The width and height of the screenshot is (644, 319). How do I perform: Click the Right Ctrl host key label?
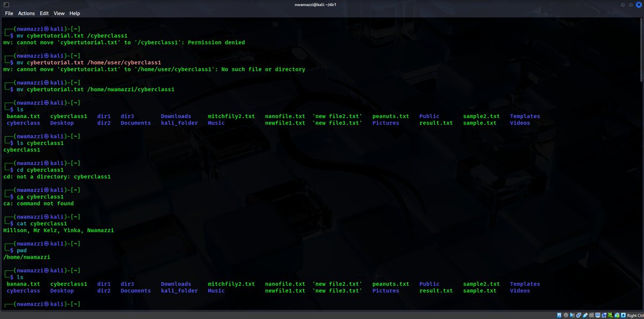coord(635,315)
